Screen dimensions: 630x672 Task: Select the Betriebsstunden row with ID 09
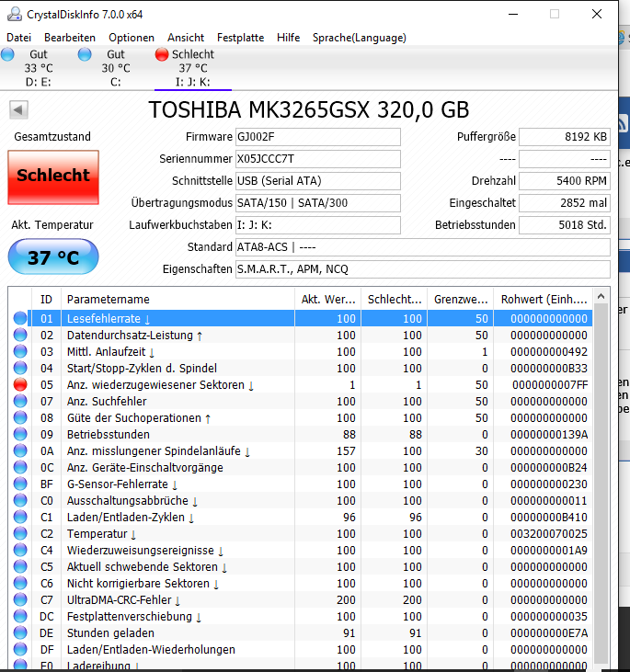[x=301, y=435]
